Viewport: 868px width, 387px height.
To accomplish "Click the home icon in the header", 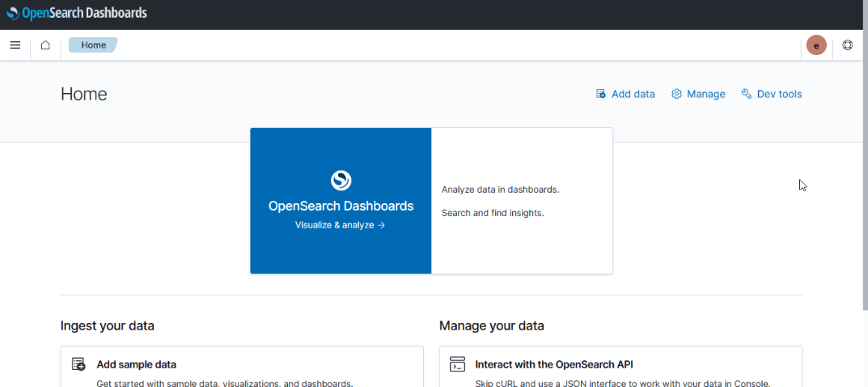I will [45, 45].
